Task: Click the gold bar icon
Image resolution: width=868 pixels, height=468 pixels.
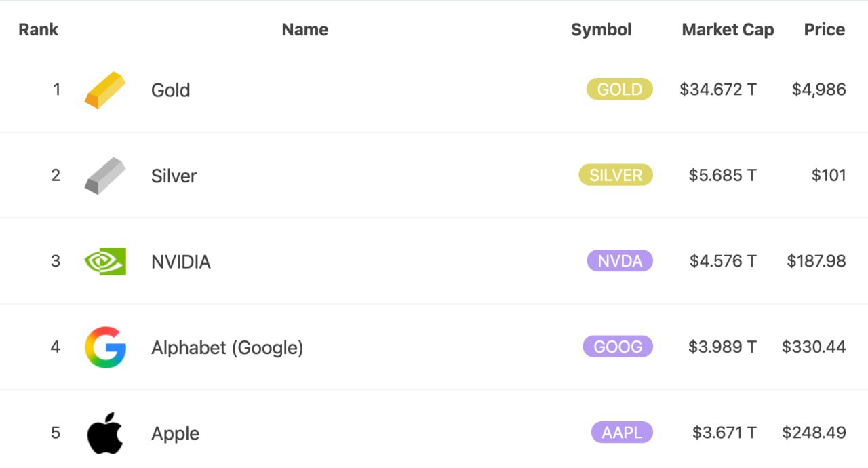Action: 105,90
